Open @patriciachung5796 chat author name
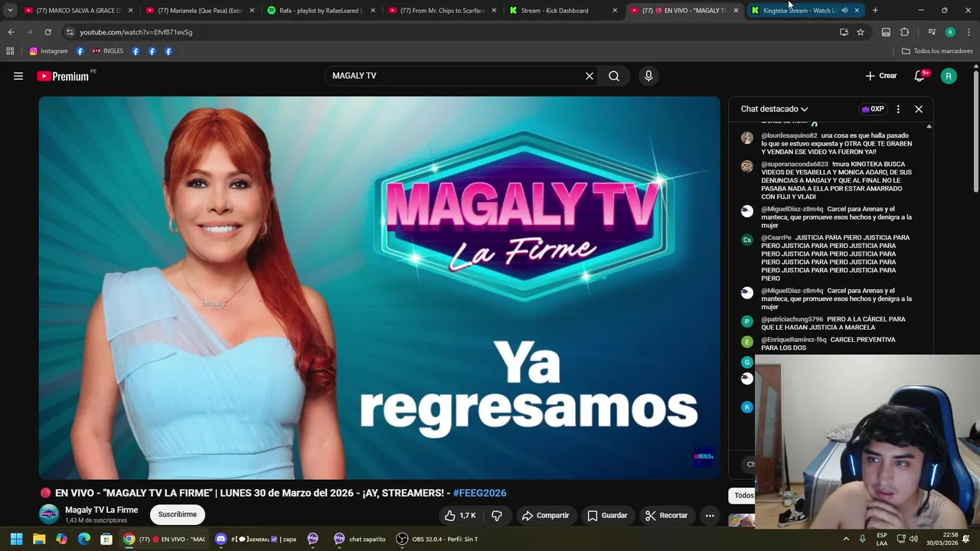The height and width of the screenshot is (551, 980). pos(792,319)
